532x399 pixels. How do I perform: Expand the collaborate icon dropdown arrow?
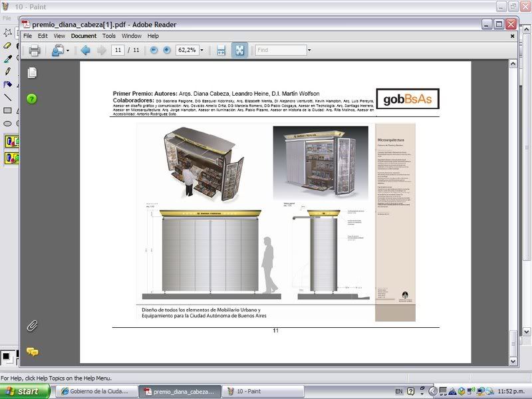point(67,51)
